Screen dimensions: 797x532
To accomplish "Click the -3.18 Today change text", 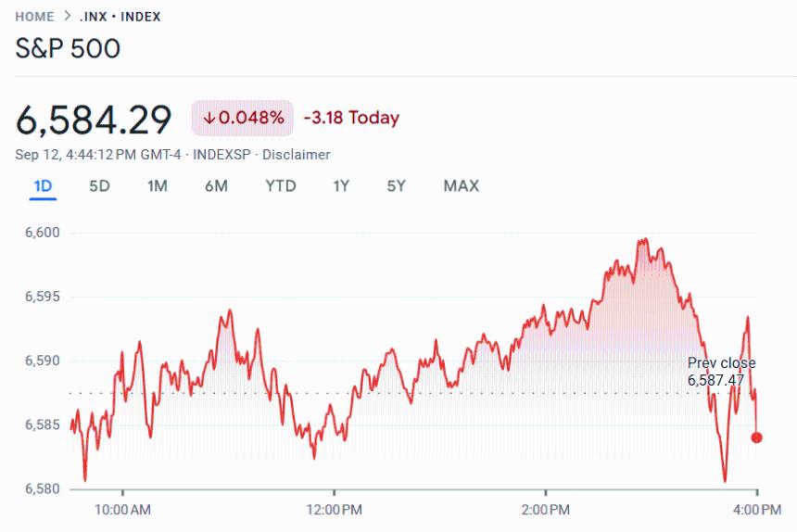I will coord(351,118).
